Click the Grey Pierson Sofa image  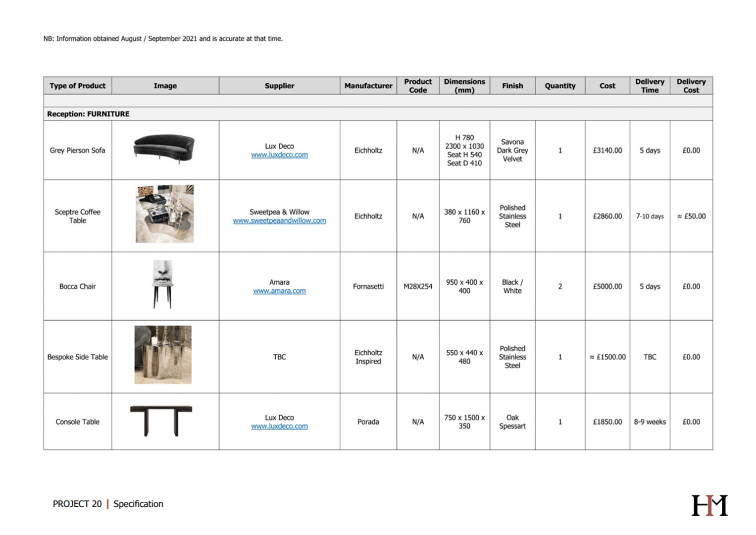coord(164,148)
